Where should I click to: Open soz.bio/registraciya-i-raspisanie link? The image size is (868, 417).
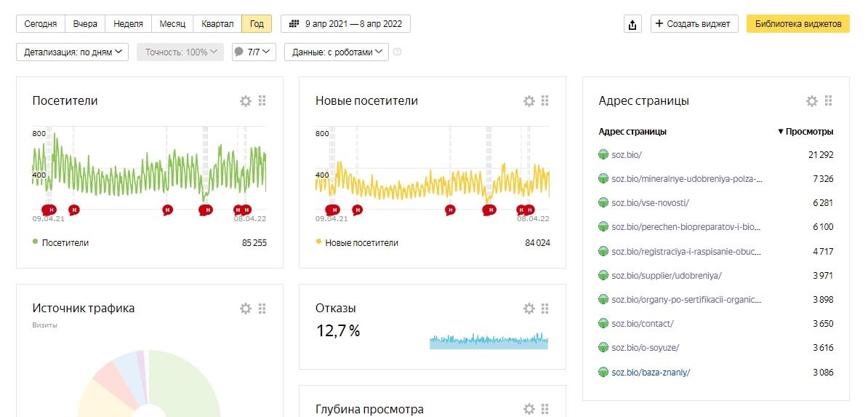[686, 251]
